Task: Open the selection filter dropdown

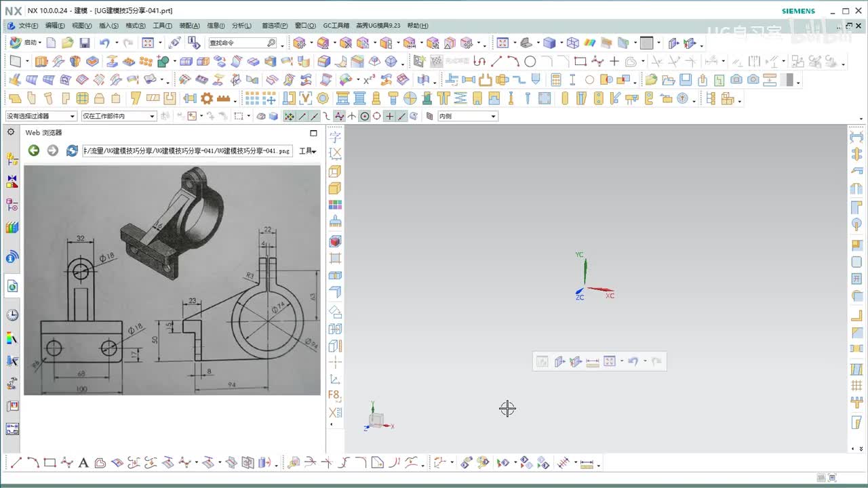Action: click(x=41, y=117)
